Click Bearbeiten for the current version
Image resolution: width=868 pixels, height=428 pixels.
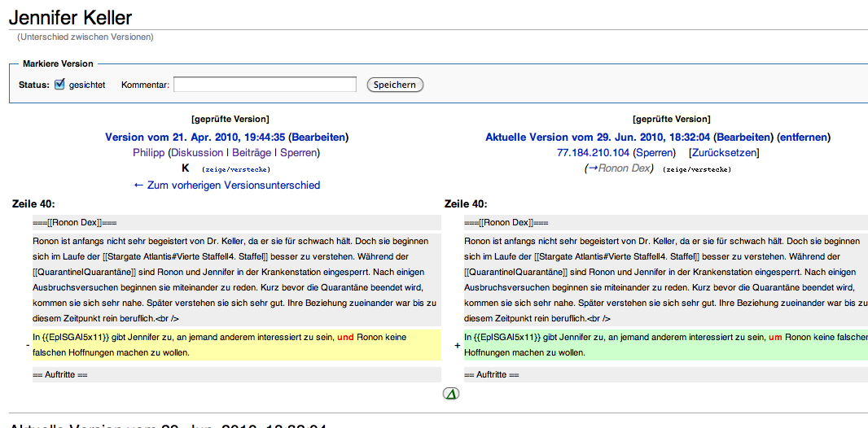[743, 138]
